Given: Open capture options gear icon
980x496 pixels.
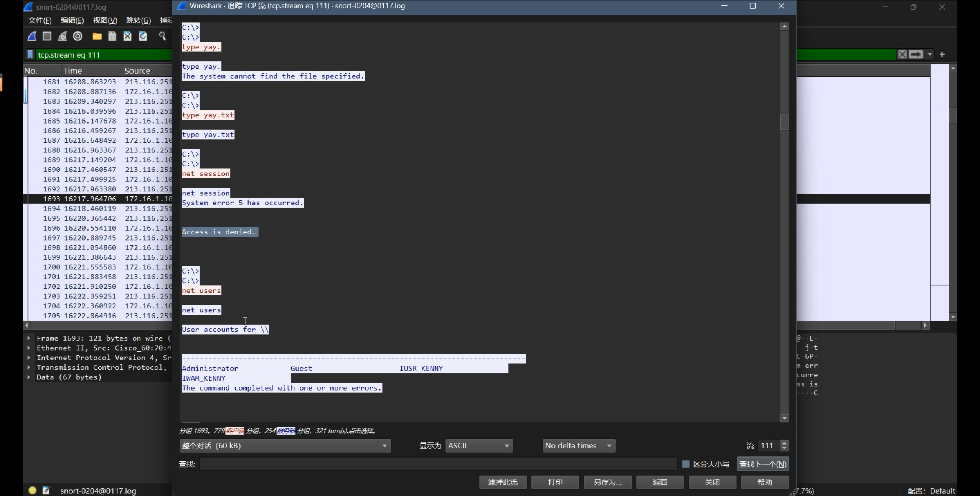Looking at the screenshot, I should tap(78, 36).
